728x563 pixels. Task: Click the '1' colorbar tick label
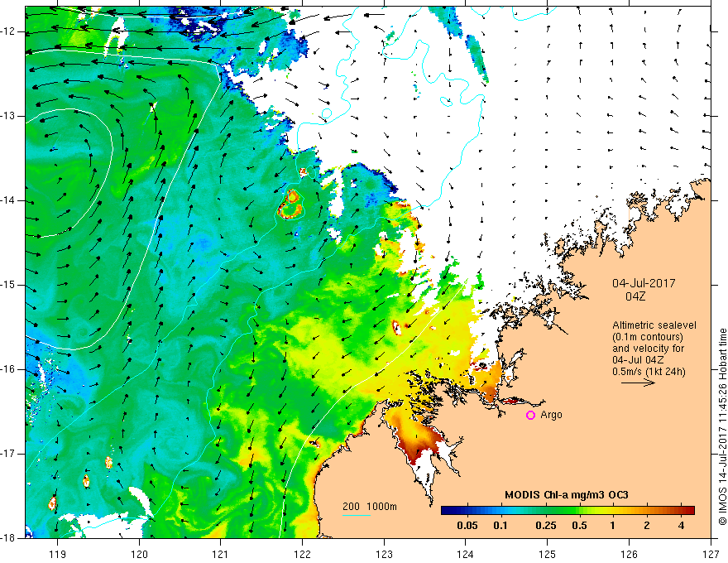pos(613,526)
